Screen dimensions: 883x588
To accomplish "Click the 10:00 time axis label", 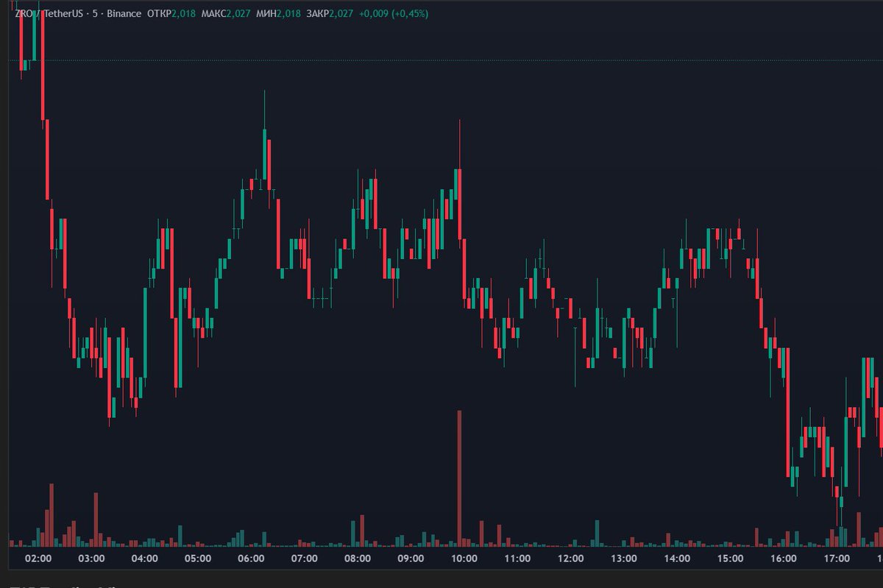I will pyautogui.click(x=464, y=559).
